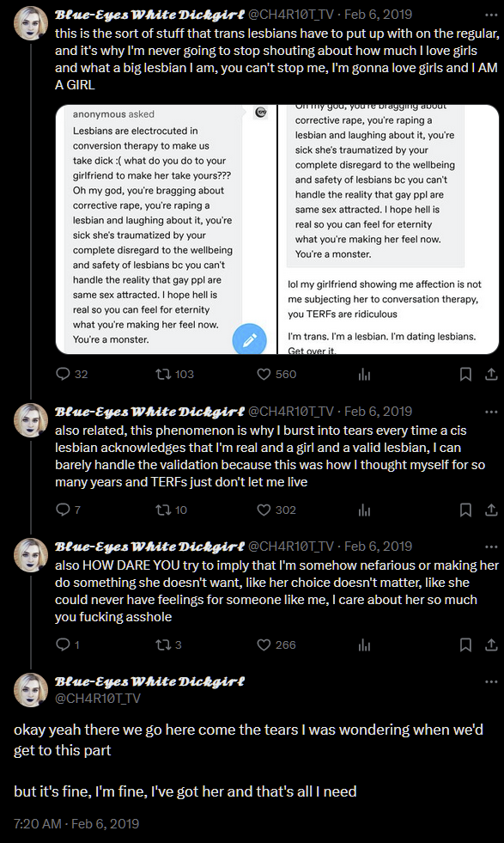Open more options menu on first tweet
Image resolution: width=504 pixels, height=843 pixels.
(491, 15)
